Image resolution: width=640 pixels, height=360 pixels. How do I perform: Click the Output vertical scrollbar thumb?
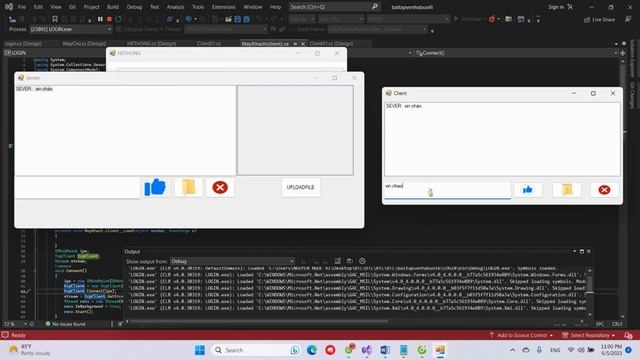tap(589, 284)
